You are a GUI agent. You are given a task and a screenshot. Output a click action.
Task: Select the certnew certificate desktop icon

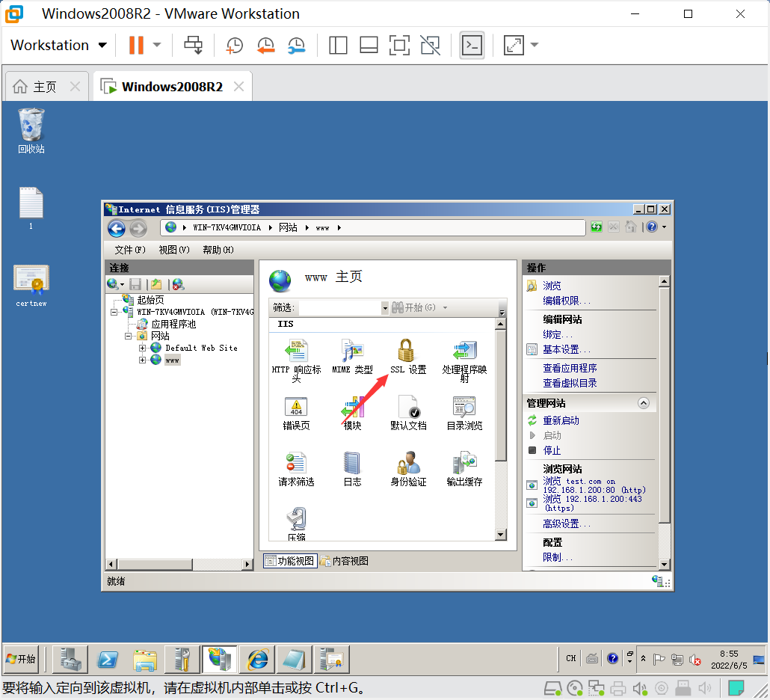point(31,285)
